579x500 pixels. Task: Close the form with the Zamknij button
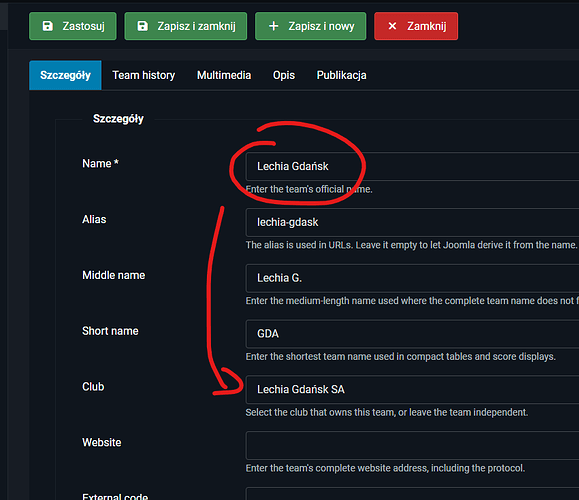pos(416,26)
